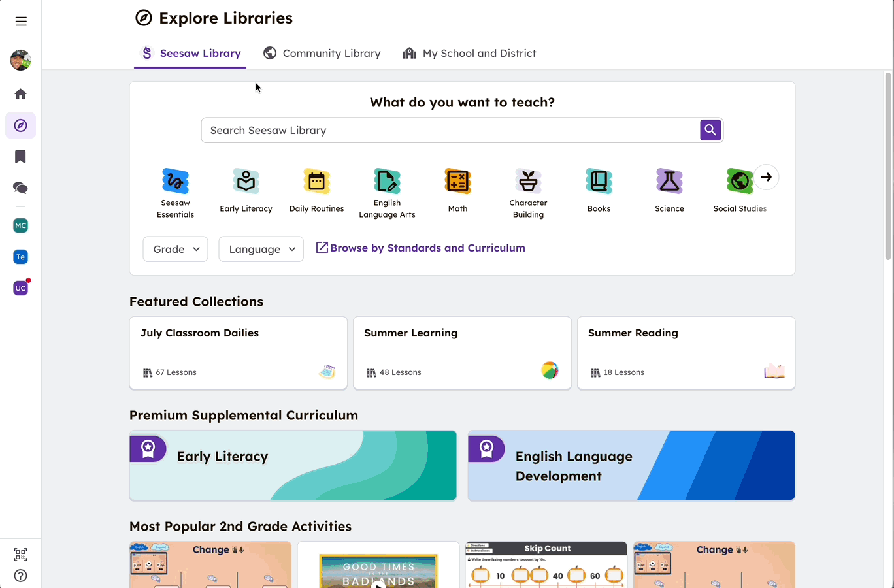The image size is (894, 588).
Task: Open July Classroom Dailies collection
Action: [x=239, y=353]
